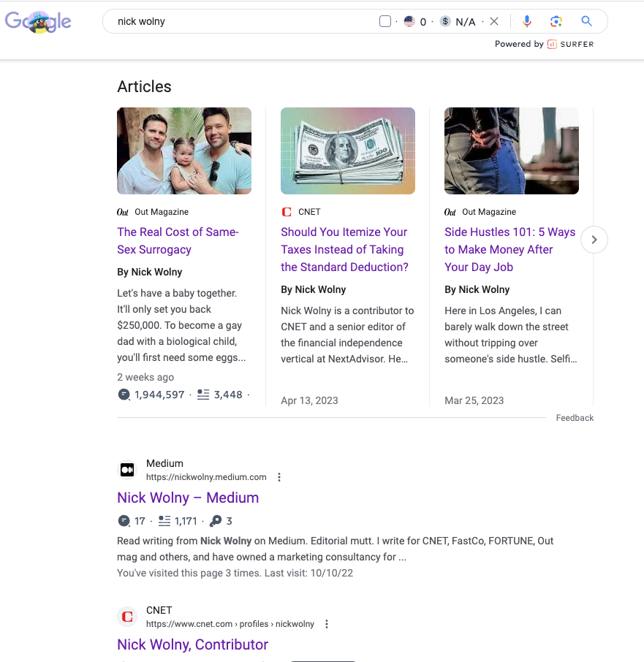Open the jeans pocket side hustle thumbnail

tap(512, 151)
